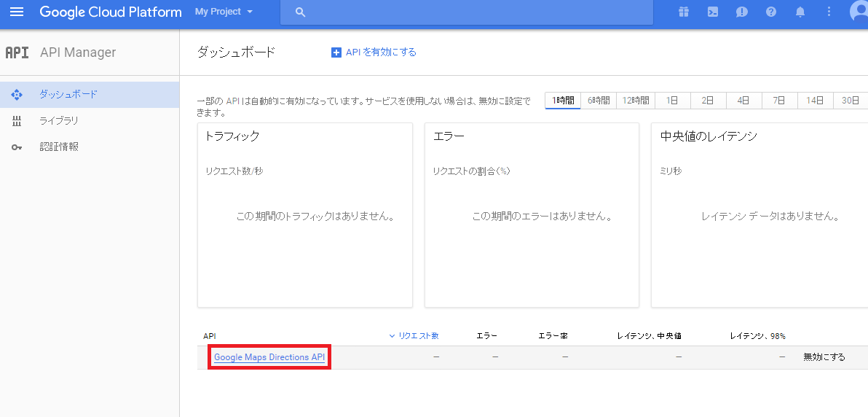This screenshot has width=868, height=417.
Task: Click the API を有効にする button
Action: click(x=374, y=52)
